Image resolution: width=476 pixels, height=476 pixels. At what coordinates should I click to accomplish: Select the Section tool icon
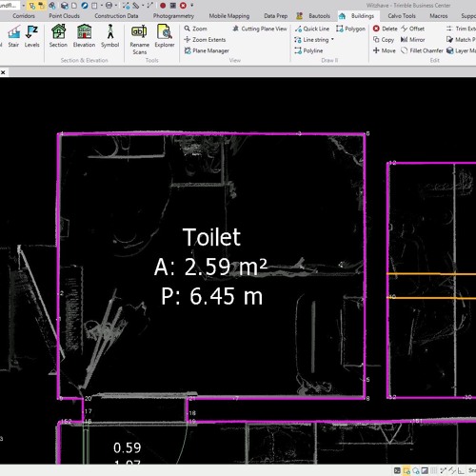[58, 36]
